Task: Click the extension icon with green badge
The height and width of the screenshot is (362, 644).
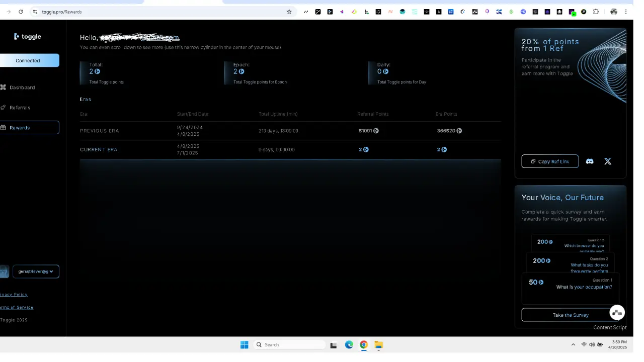Action: tap(572, 12)
